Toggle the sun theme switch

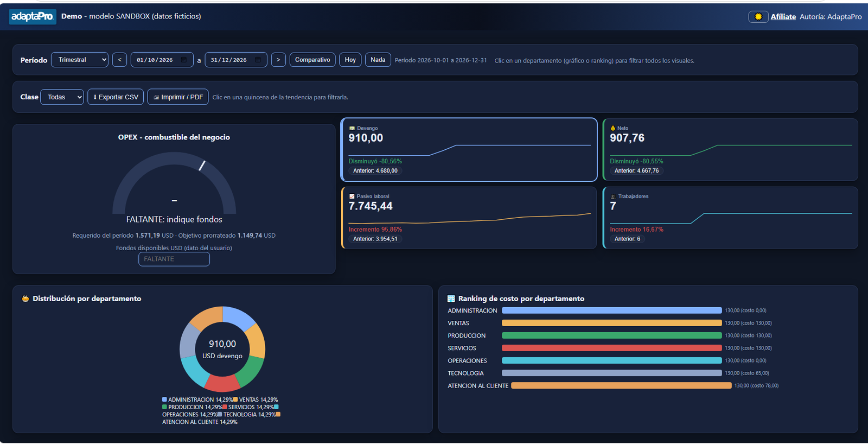(x=758, y=17)
